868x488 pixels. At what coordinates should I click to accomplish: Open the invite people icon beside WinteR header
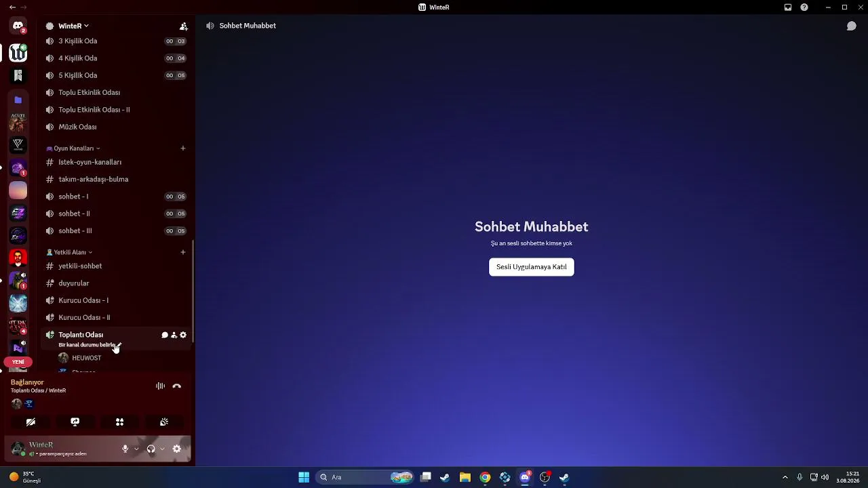coord(183,26)
